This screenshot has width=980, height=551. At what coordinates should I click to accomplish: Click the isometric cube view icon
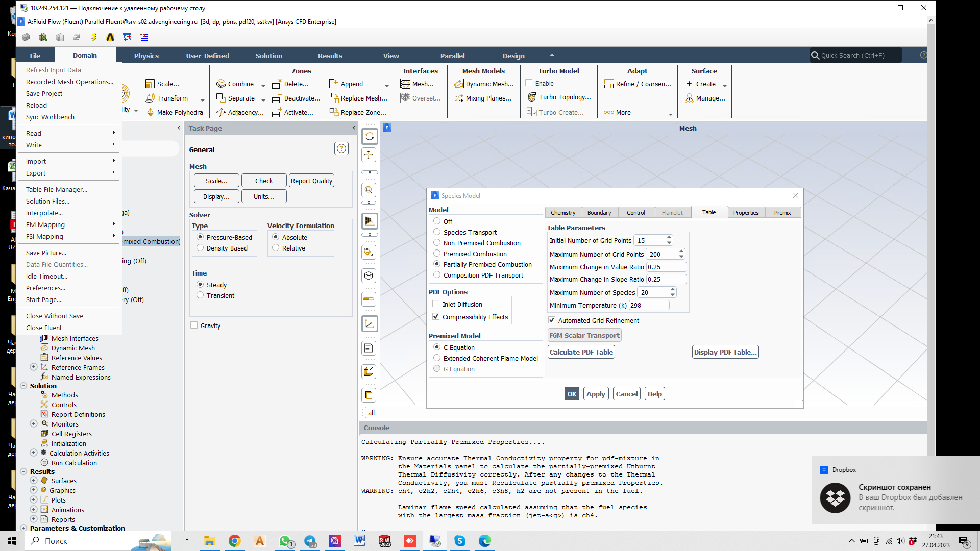coord(369,276)
